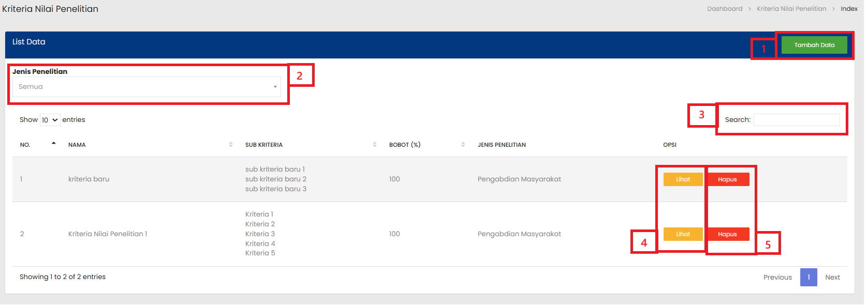
Task: Click the green Tambah Data button
Action: [x=814, y=45]
